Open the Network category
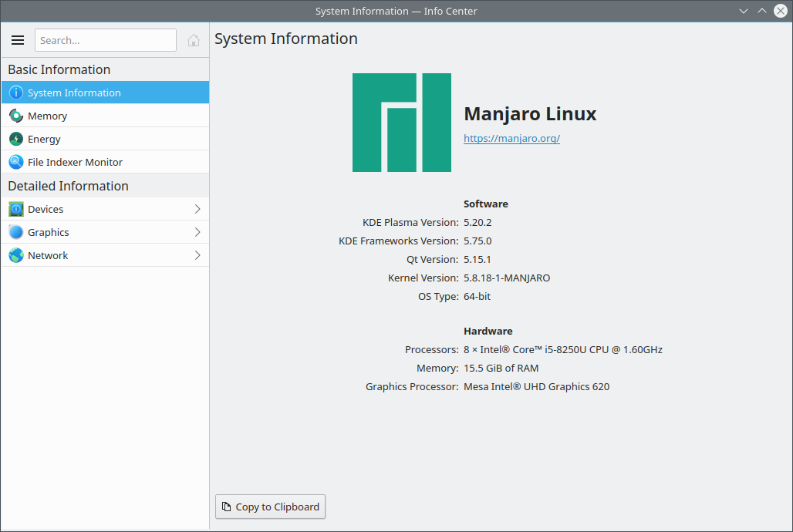The image size is (793, 532). click(105, 255)
